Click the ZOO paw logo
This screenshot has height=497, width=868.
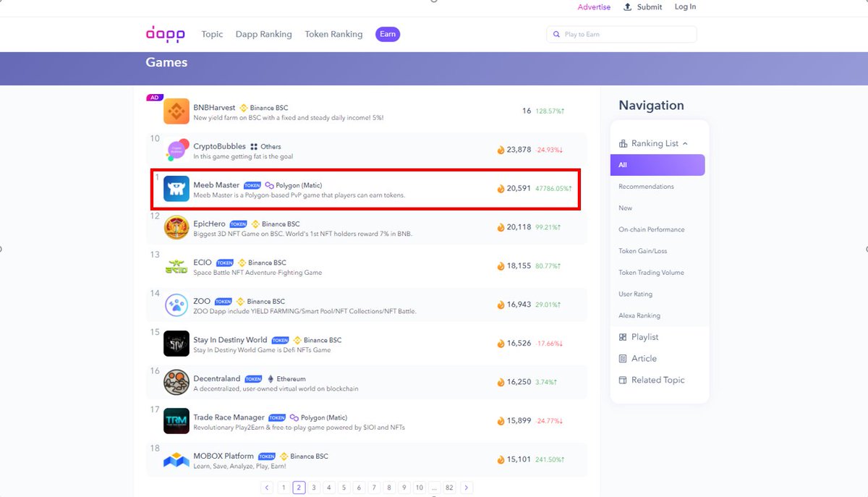click(x=176, y=305)
